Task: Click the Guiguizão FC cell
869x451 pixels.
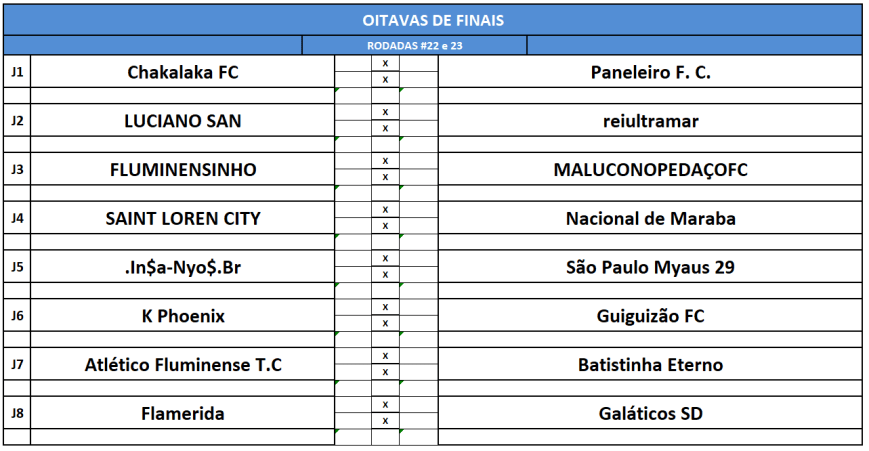Action: [650, 316]
